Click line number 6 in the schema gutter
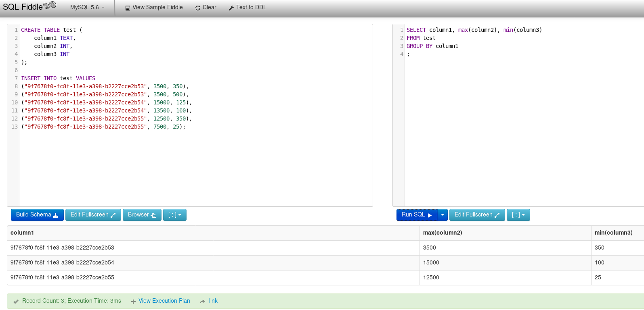The image size is (644, 310). (x=16, y=70)
